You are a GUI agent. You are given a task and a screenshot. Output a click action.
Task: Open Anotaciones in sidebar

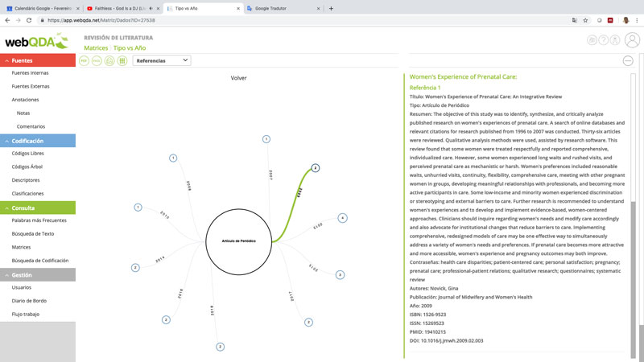click(25, 100)
